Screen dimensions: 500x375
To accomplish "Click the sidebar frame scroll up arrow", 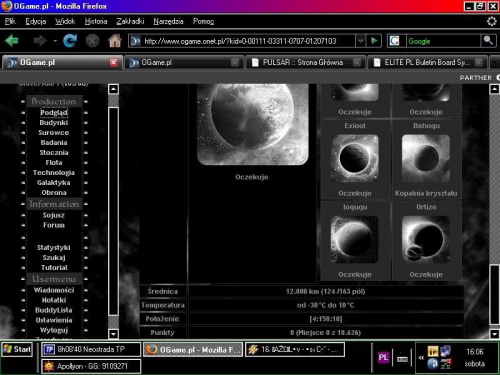I will click(x=113, y=89).
